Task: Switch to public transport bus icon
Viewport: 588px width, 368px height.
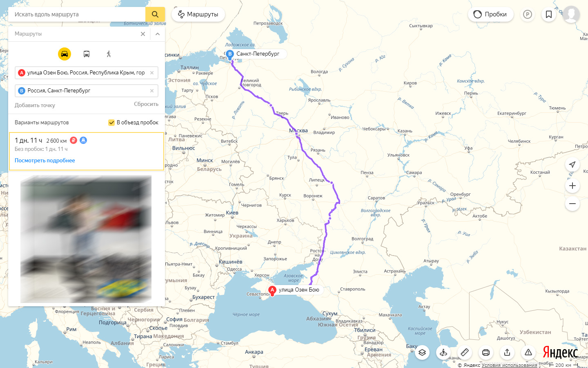Action: 87,54
